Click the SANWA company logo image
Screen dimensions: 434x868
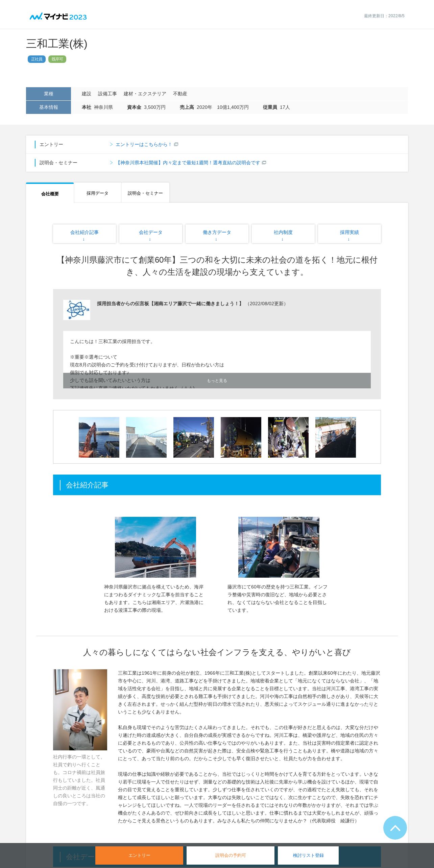[x=77, y=310]
